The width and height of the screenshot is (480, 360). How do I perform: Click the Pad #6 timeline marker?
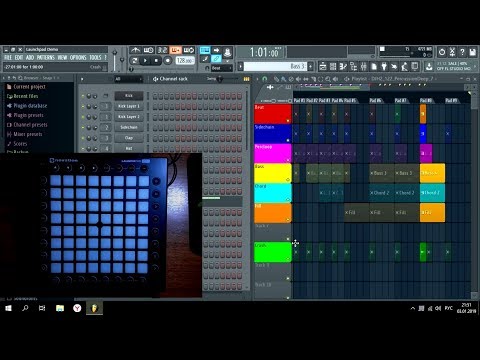click(x=376, y=100)
